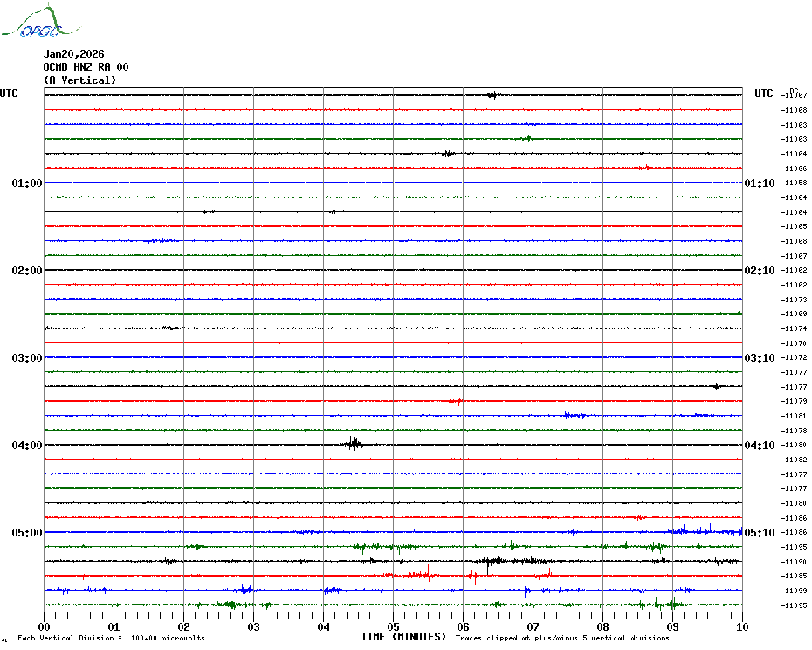Click the UTC label at the top left

[x=9, y=93]
